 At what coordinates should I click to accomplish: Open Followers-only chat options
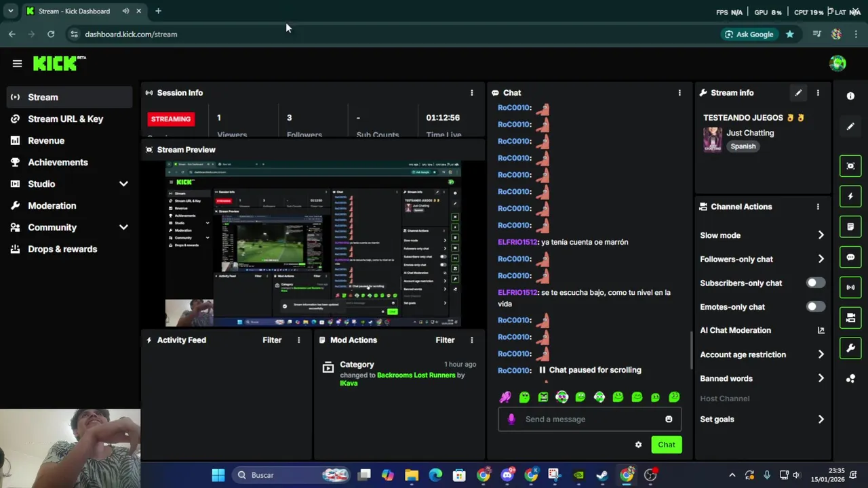click(x=762, y=259)
